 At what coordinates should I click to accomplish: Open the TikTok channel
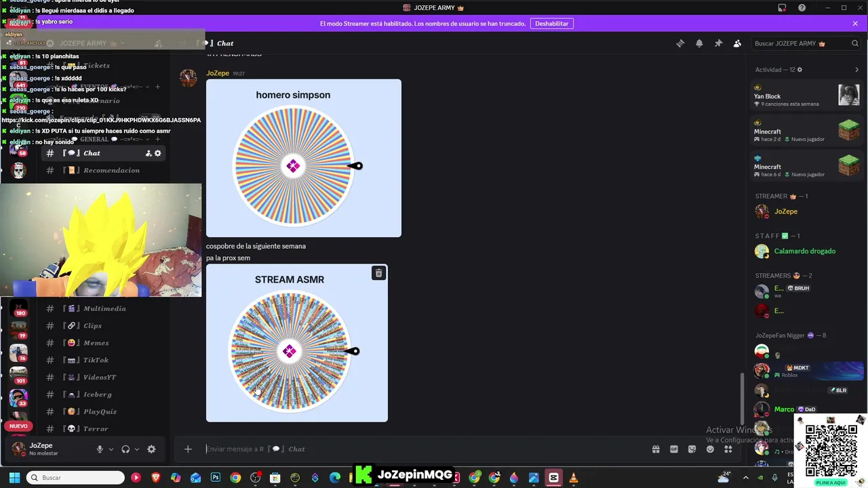point(104,360)
